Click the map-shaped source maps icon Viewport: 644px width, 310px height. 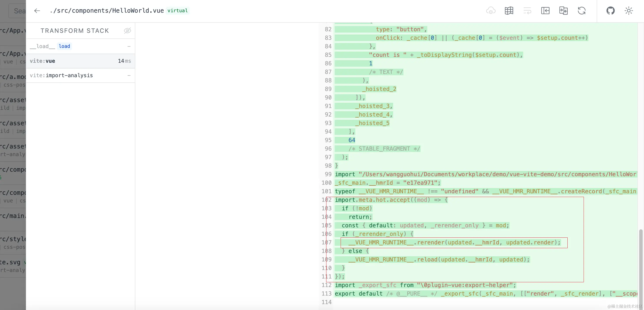click(x=509, y=11)
